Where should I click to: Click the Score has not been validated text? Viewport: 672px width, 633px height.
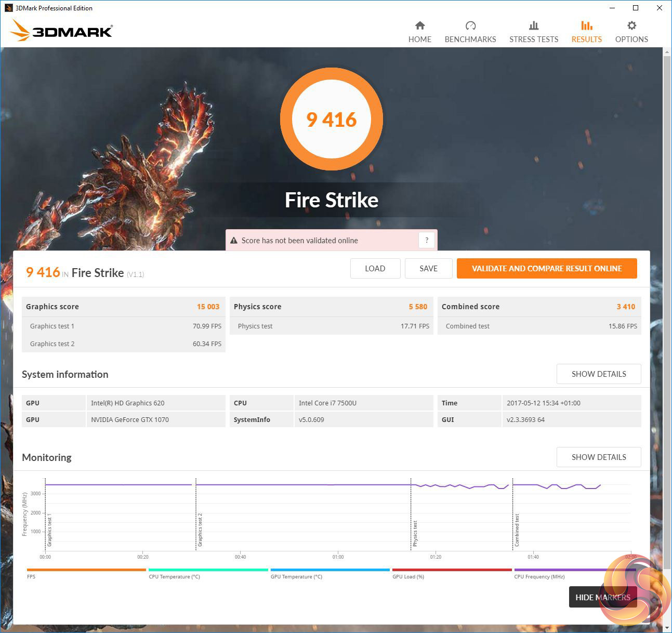click(x=299, y=241)
